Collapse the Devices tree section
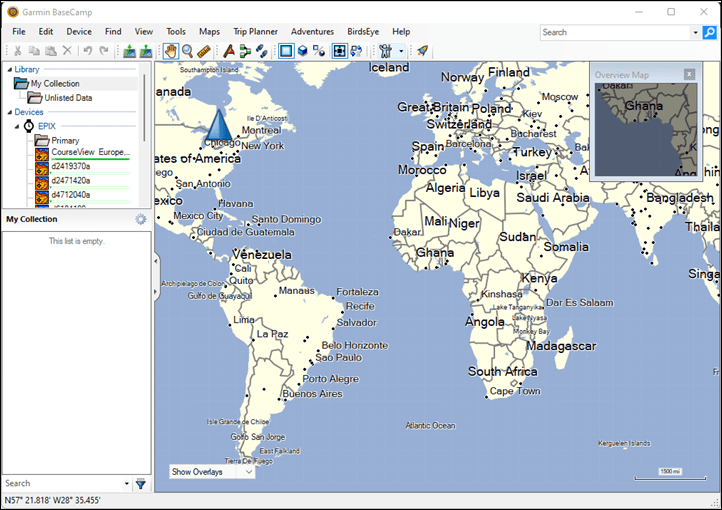This screenshot has height=510, width=722. (x=10, y=112)
